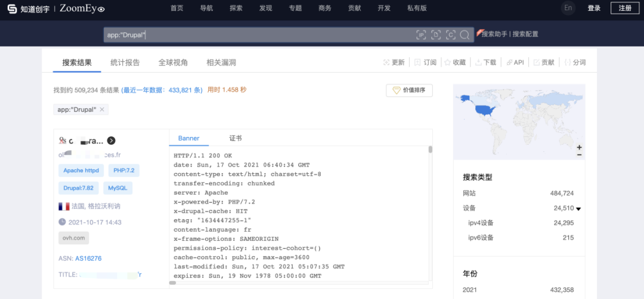This screenshot has height=299, width=644.
Task: Click the 注册 register button
Action: pyautogui.click(x=625, y=8)
